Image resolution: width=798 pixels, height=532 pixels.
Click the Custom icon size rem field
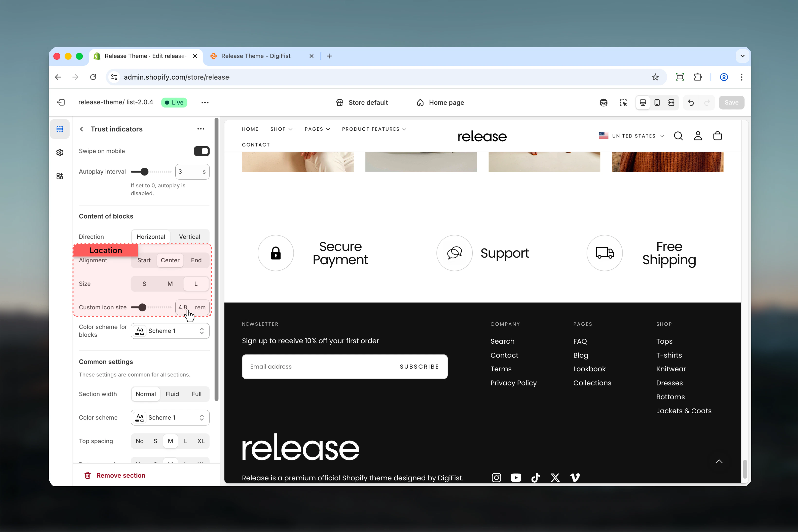192,307
